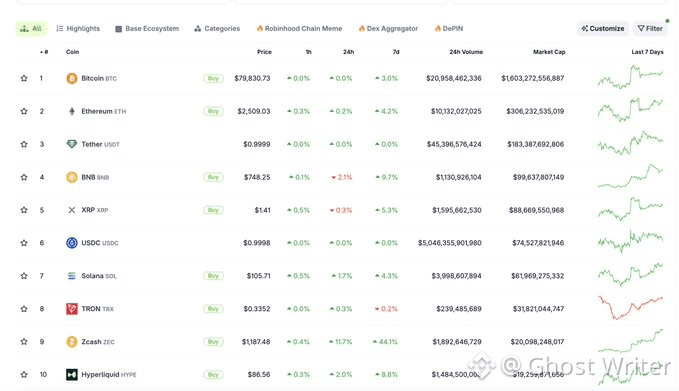Sort by rank number column header
Screen dimensions: 679x391
[x=44, y=52]
